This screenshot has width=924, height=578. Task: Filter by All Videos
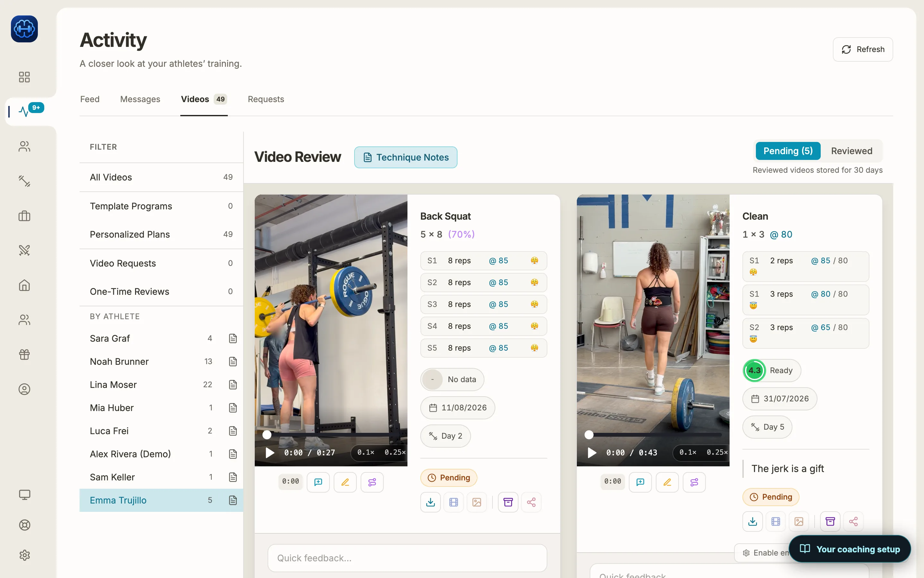point(161,177)
